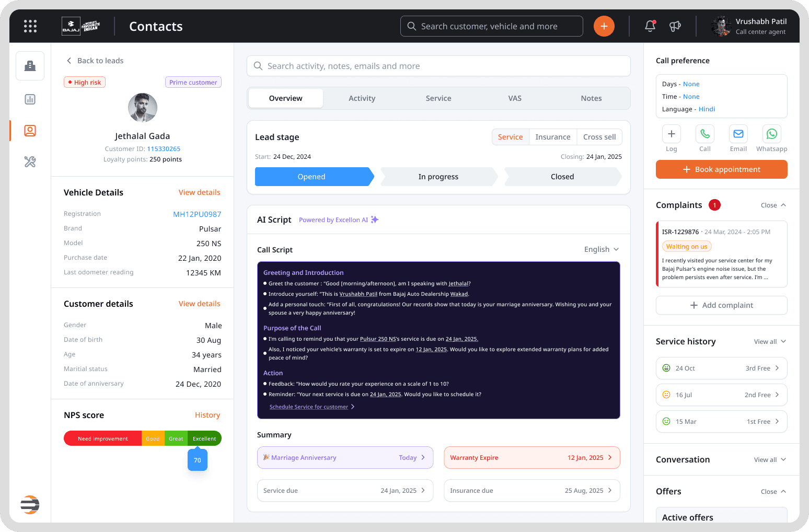Open customer ID 115330265 link
Viewport: 809px width, 532px height.
[164, 149]
